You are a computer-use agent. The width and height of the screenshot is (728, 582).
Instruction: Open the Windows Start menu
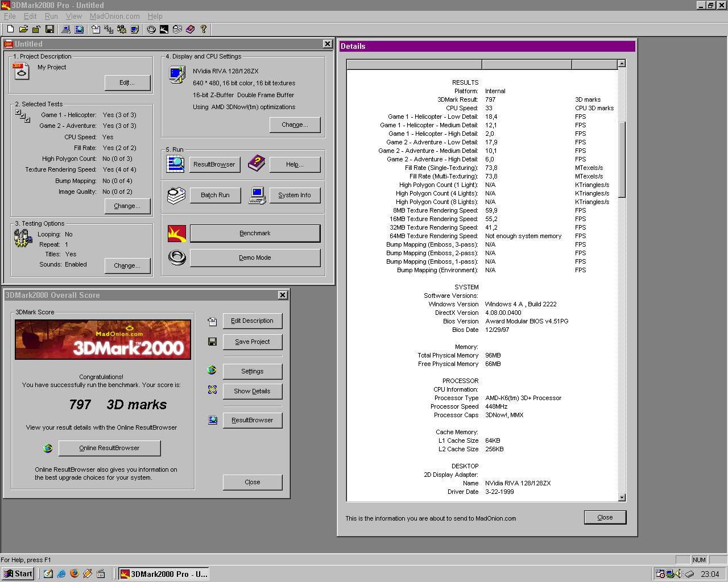(18, 574)
